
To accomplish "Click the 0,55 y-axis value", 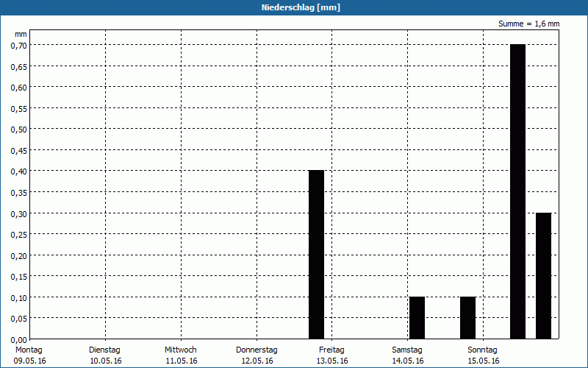I will 19,109.
